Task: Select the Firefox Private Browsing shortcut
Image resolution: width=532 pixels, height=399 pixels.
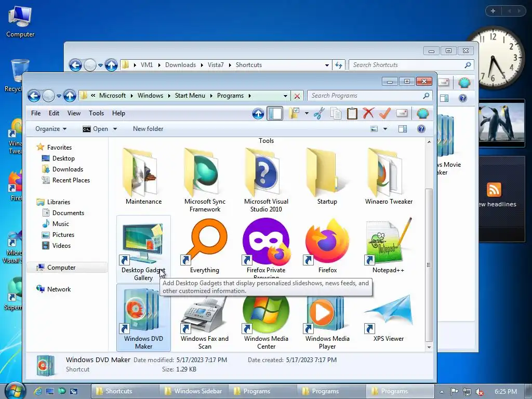Action: click(266, 246)
